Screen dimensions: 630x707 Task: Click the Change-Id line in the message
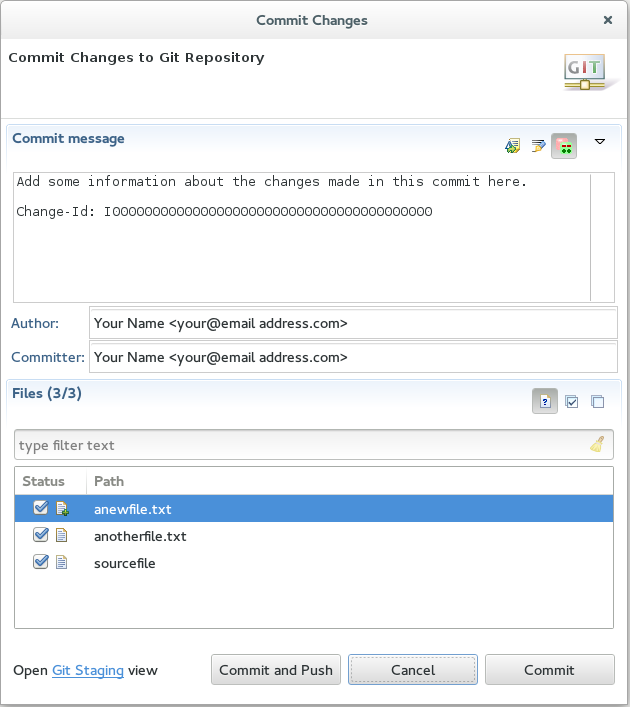click(224, 211)
